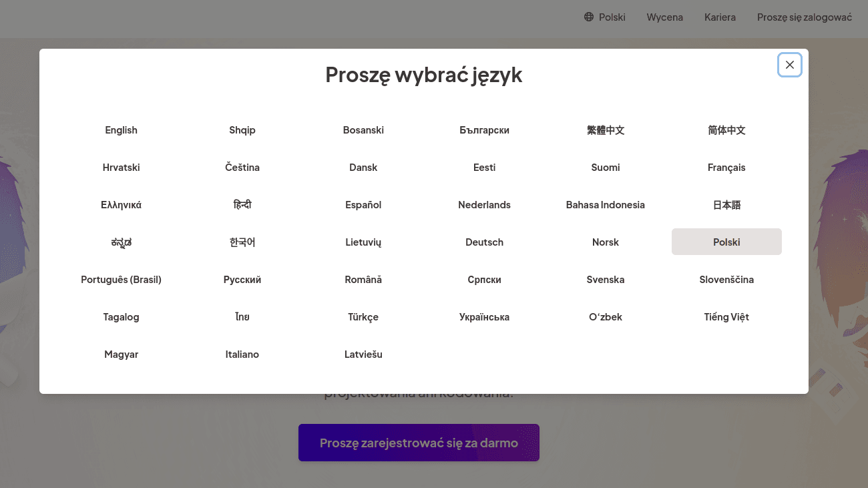Click Proszę się zalogować to log in
The width and height of the screenshot is (868, 488).
pos(804,17)
